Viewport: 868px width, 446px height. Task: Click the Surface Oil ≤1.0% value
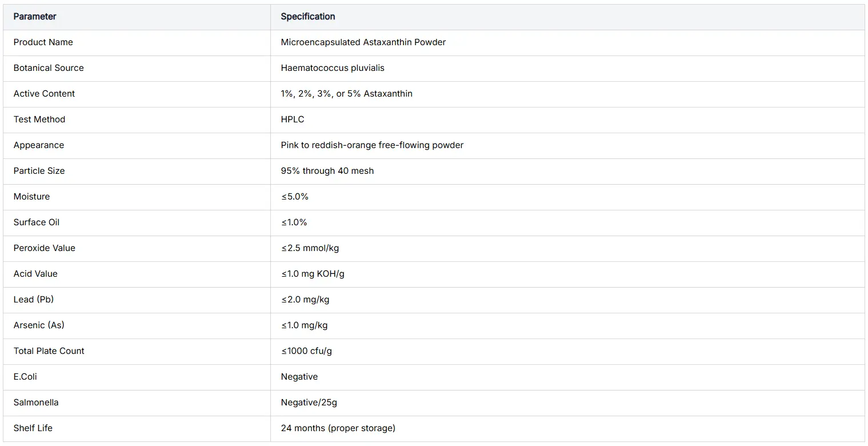point(294,222)
